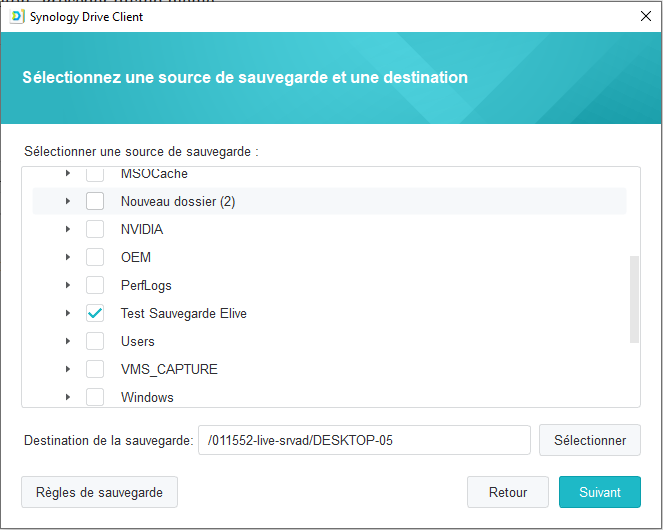Image resolution: width=663 pixels, height=530 pixels.
Task: Check the PerfLogs folder checkbox
Action: pyautogui.click(x=95, y=285)
